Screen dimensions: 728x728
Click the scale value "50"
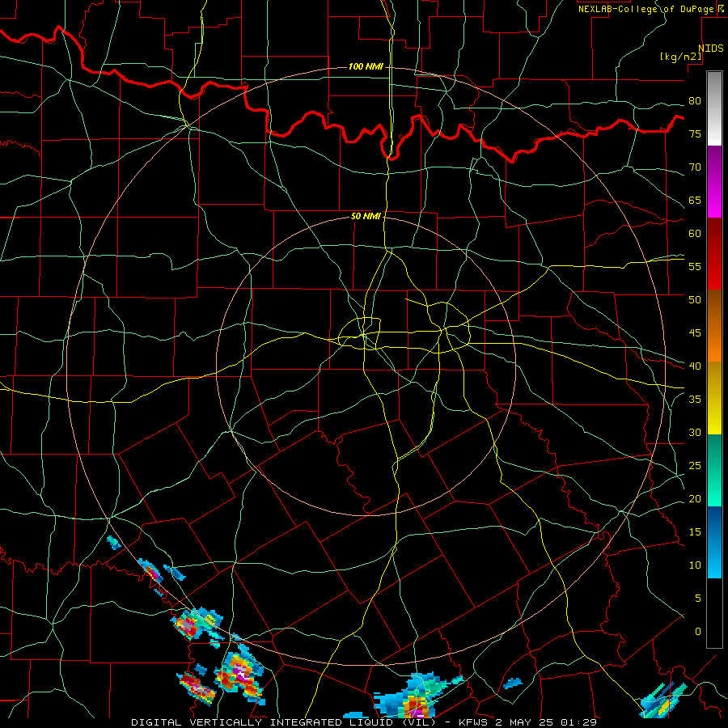(695, 299)
